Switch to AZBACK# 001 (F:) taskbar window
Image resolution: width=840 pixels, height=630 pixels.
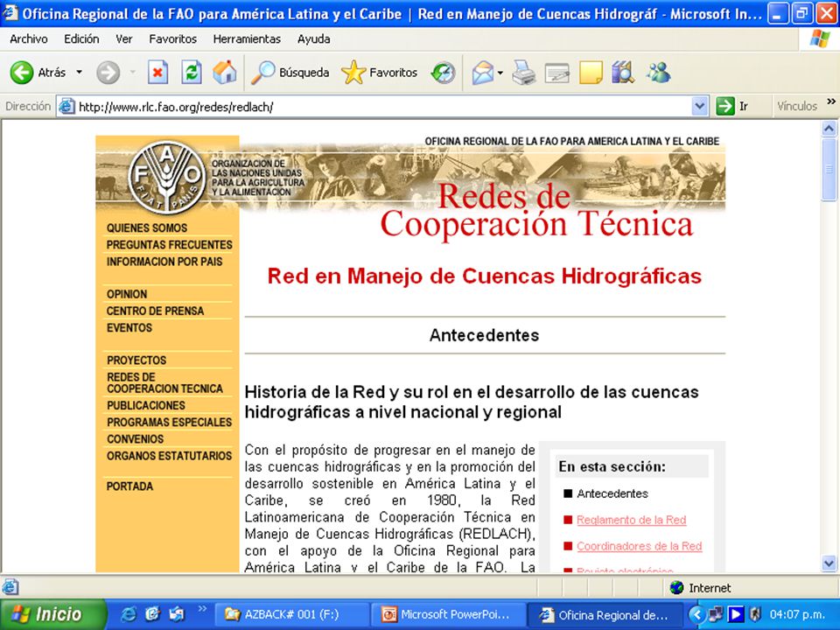tap(292, 614)
